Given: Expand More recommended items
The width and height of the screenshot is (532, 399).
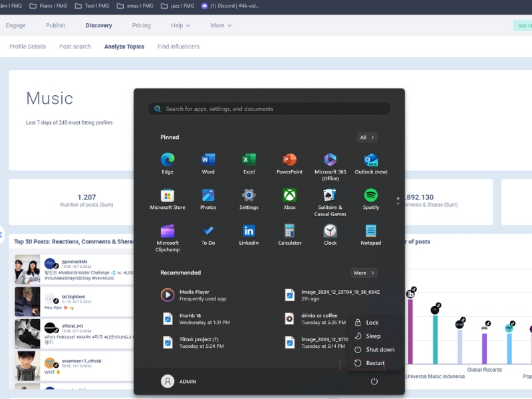Looking at the screenshot, I should click(364, 273).
